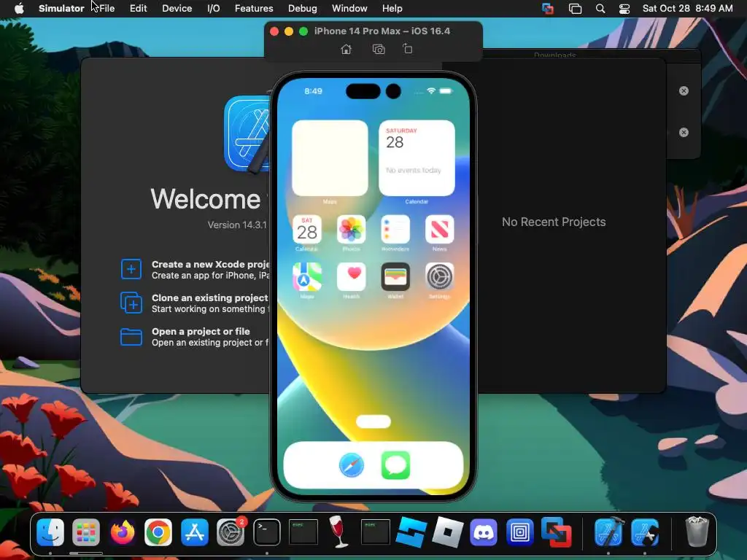Open the News app on the iPhone
The height and width of the screenshot is (560, 747).
[439, 229]
